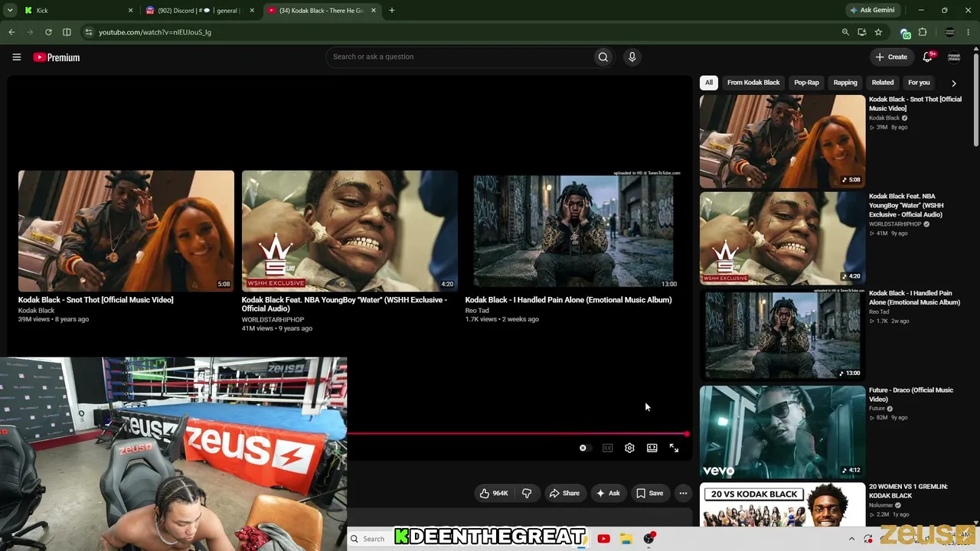This screenshot has width=980, height=551.
Task: Toggle the browser split view icon
Action: (67, 32)
